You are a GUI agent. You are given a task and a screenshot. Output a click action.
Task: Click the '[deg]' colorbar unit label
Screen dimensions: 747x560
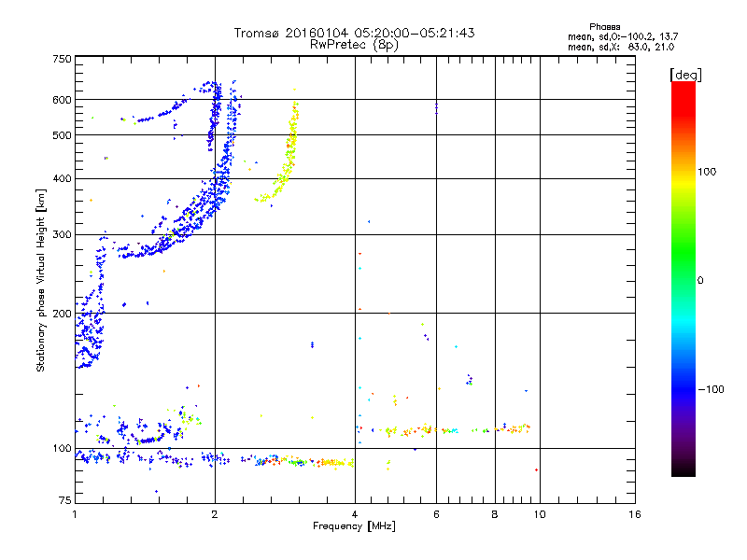point(685,75)
